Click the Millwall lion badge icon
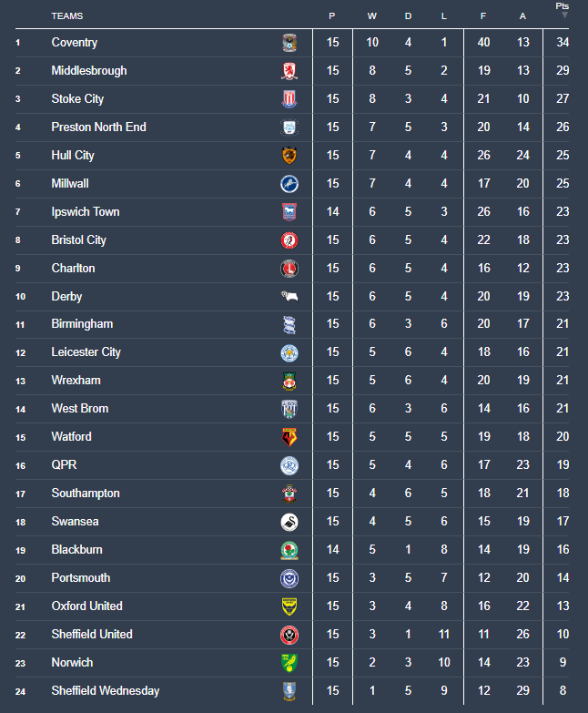This screenshot has height=713, width=588. click(x=289, y=184)
